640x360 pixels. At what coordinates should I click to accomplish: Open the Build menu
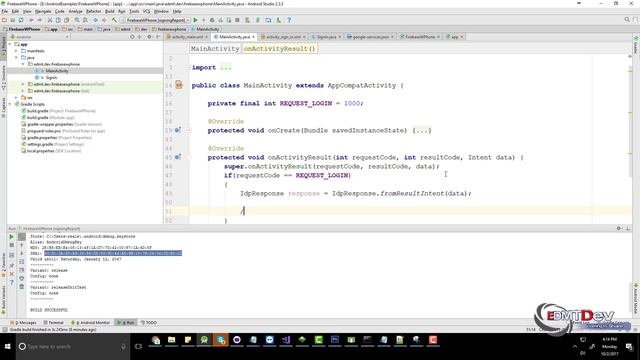pyautogui.click(x=110, y=11)
